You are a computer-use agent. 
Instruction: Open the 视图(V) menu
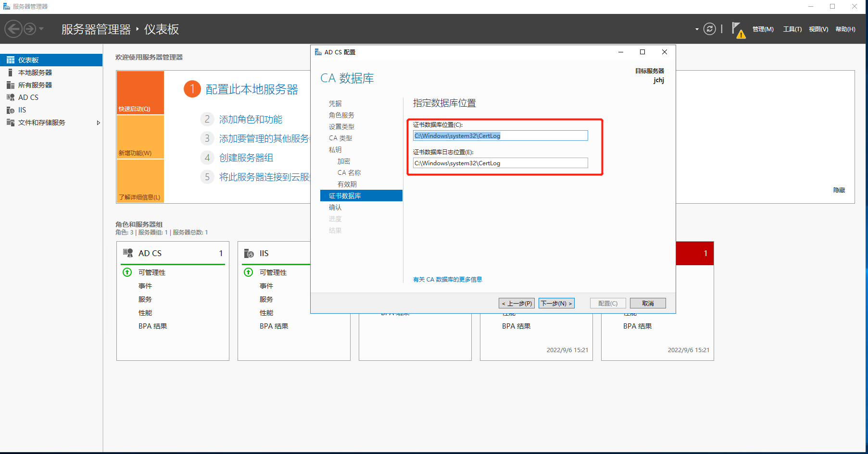point(818,29)
